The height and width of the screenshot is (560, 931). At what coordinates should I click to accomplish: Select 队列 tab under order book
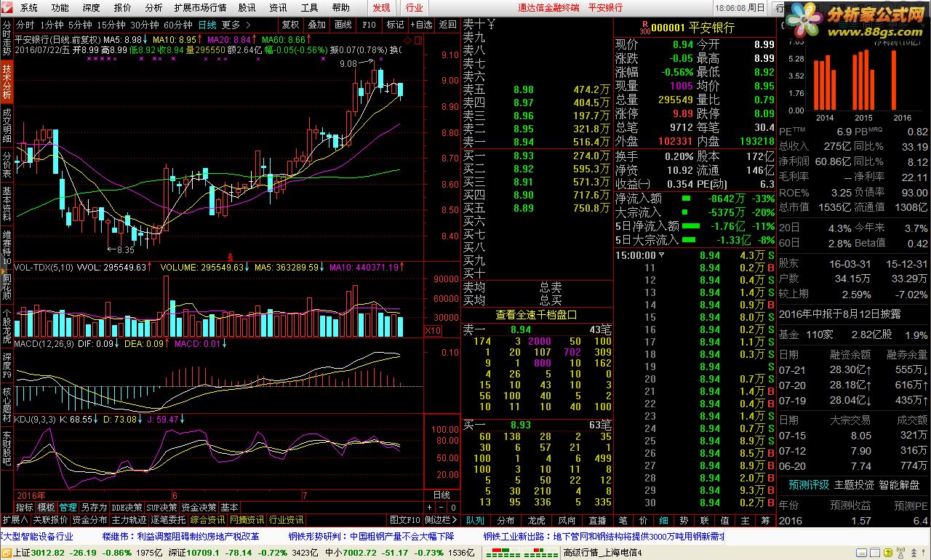pos(475,521)
